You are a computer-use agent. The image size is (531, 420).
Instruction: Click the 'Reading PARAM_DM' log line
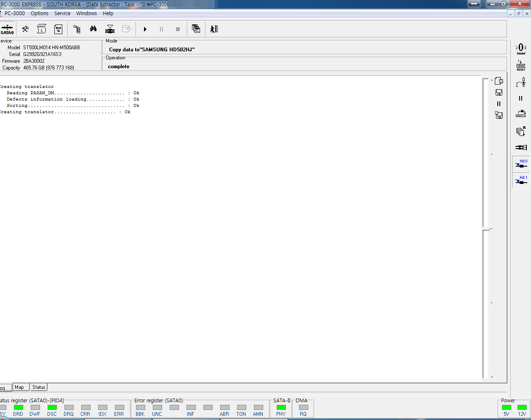coord(73,93)
